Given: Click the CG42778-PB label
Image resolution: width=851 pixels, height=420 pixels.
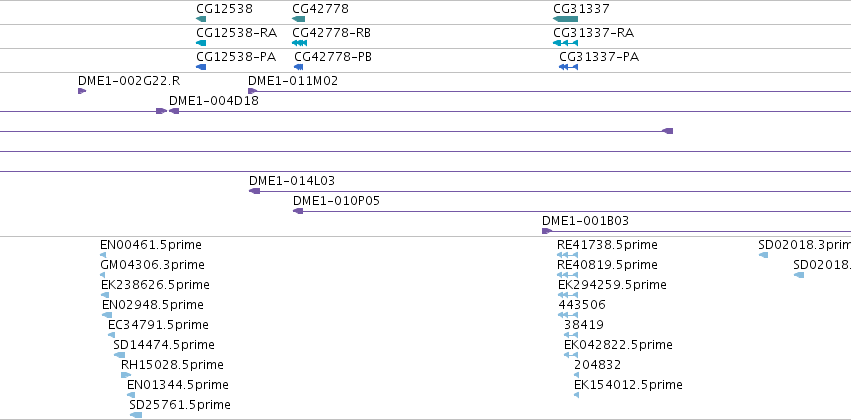Looking at the screenshot, I should pyautogui.click(x=333, y=56).
